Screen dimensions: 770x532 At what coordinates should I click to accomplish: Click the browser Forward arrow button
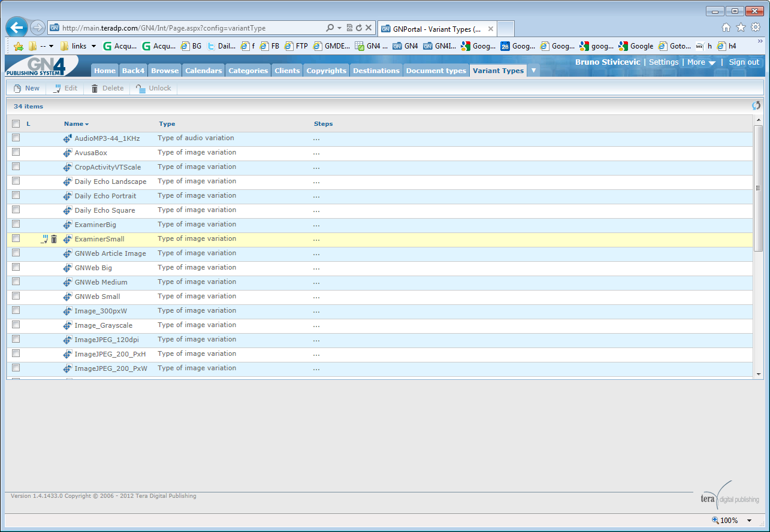pos(38,28)
